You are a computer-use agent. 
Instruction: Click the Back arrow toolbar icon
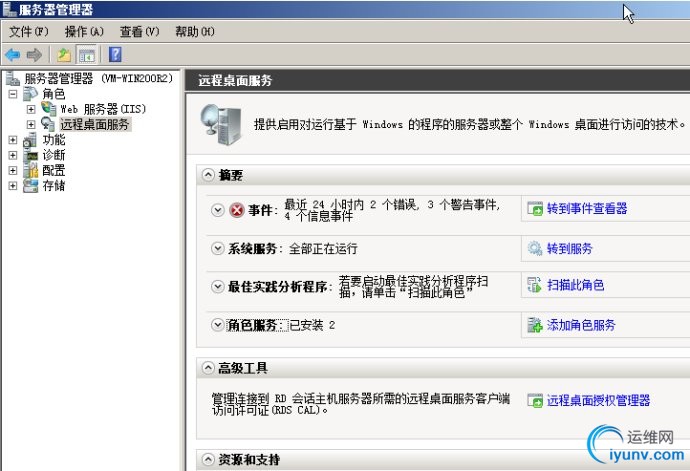click(12, 55)
